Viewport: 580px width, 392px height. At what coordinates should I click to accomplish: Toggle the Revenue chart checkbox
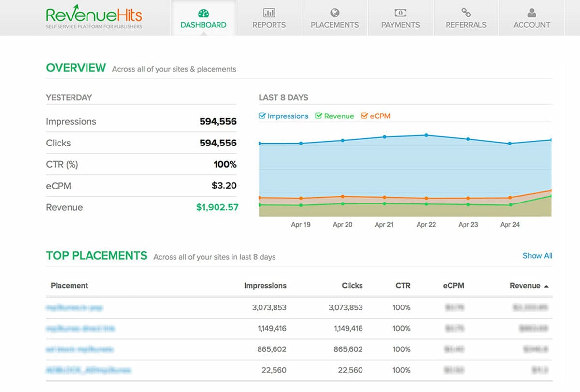319,116
